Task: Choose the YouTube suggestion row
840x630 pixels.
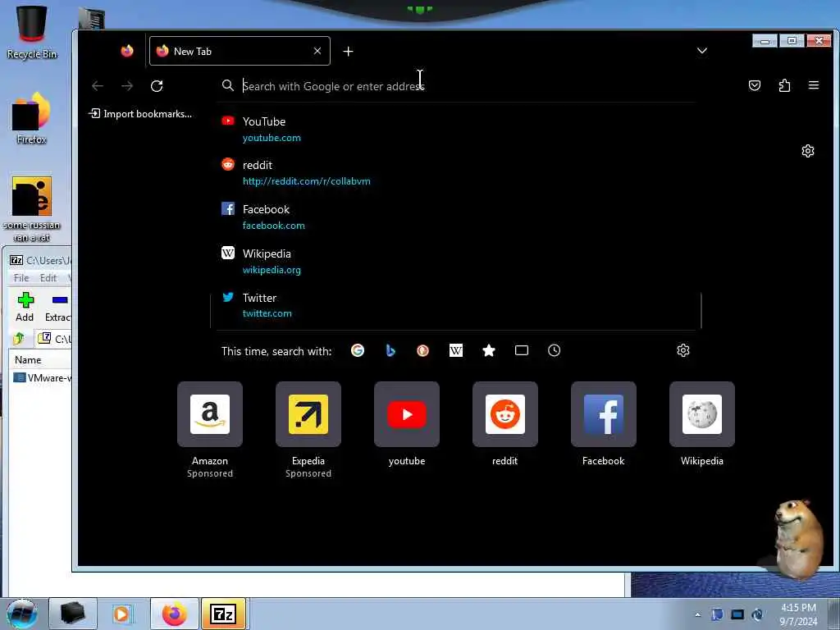Action: pos(455,129)
